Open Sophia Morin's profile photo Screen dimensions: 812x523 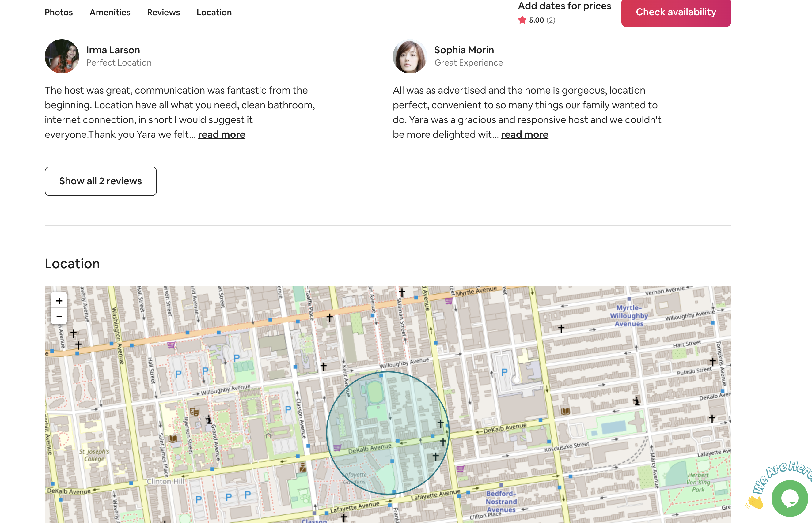point(410,56)
